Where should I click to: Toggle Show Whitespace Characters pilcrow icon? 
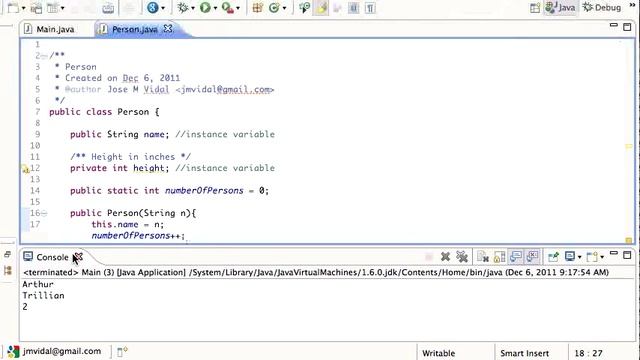(x=370, y=8)
